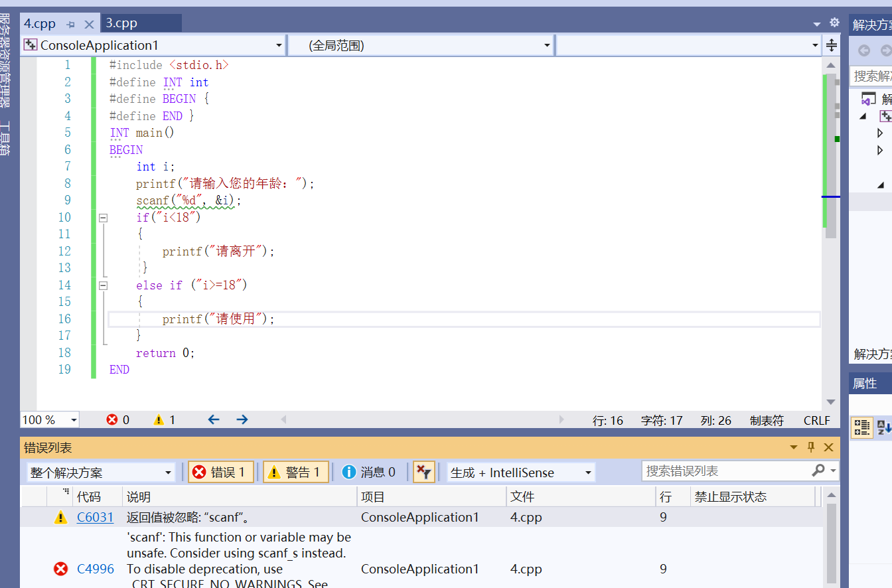Click the editor vertical scrollbar down arrow
This screenshot has width=892, height=588.
[x=830, y=402]
